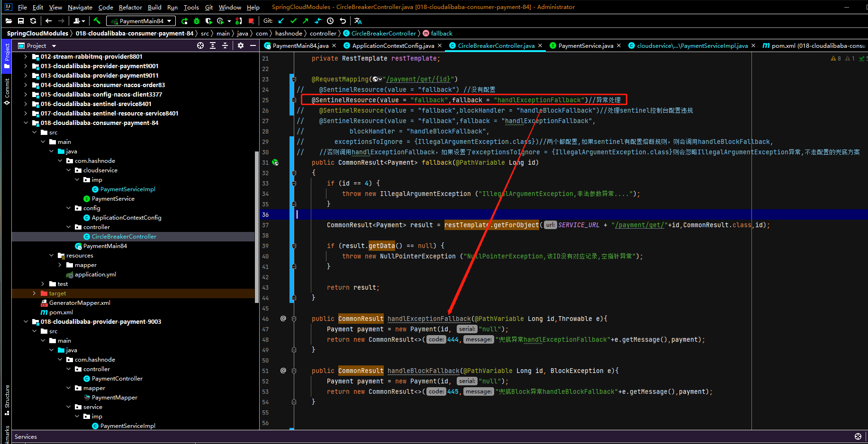Image resolution: width=868 pixels, height=444 pixels.
Task: Open the Refactor menu
Action: click(130, 7)
